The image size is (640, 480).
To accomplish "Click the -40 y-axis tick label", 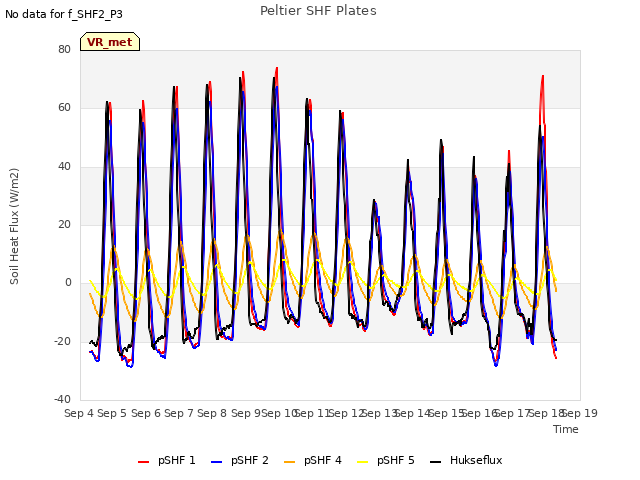I will pyautogui.click(x=63, y=399).
